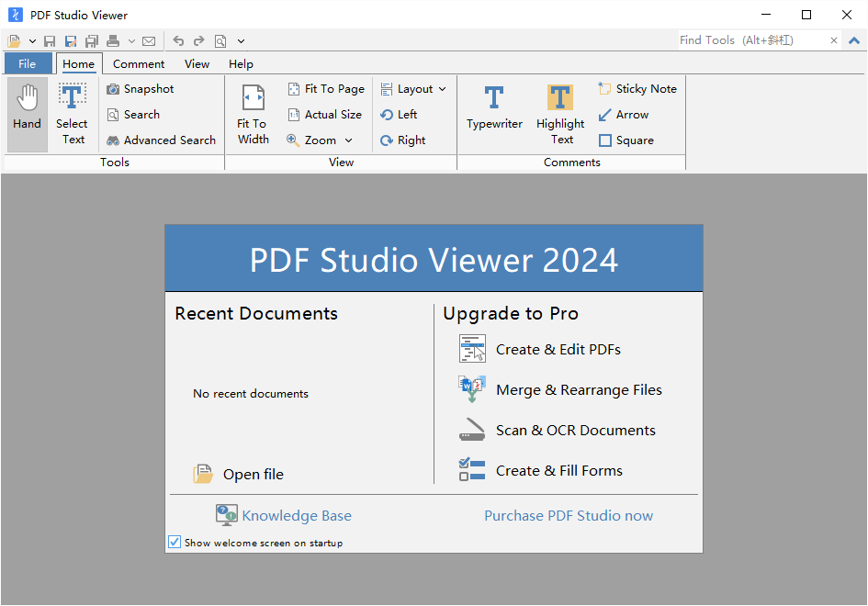Switch to the Comment tab
868x606 pixels.
click(x=139, y=63)
